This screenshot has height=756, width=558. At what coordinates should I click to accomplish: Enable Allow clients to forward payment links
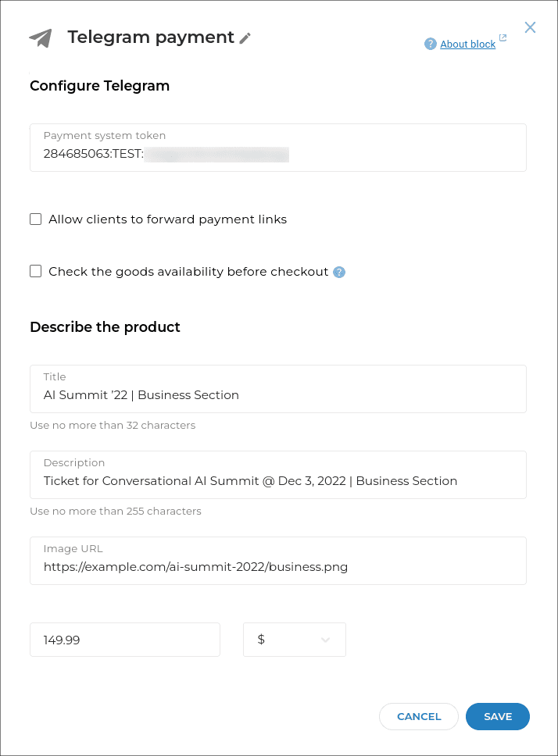point(35,219)
